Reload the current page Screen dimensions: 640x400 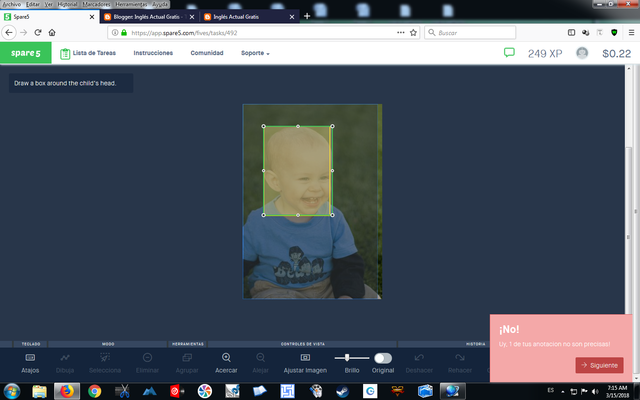pyautogui.click(x=38, y=32)
